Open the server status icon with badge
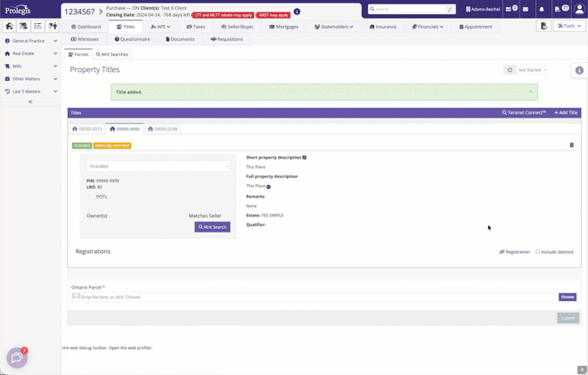 point(511,9)
